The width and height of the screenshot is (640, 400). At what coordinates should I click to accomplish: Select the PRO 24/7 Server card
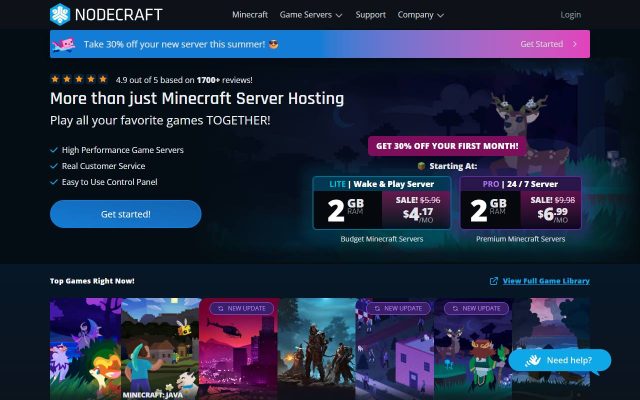520,203
